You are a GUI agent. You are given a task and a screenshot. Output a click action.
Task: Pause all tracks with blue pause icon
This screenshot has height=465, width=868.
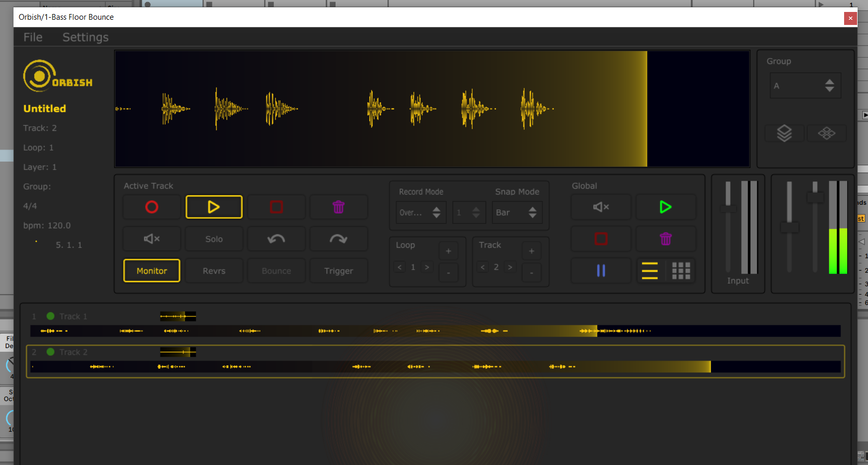pos(601,271)
